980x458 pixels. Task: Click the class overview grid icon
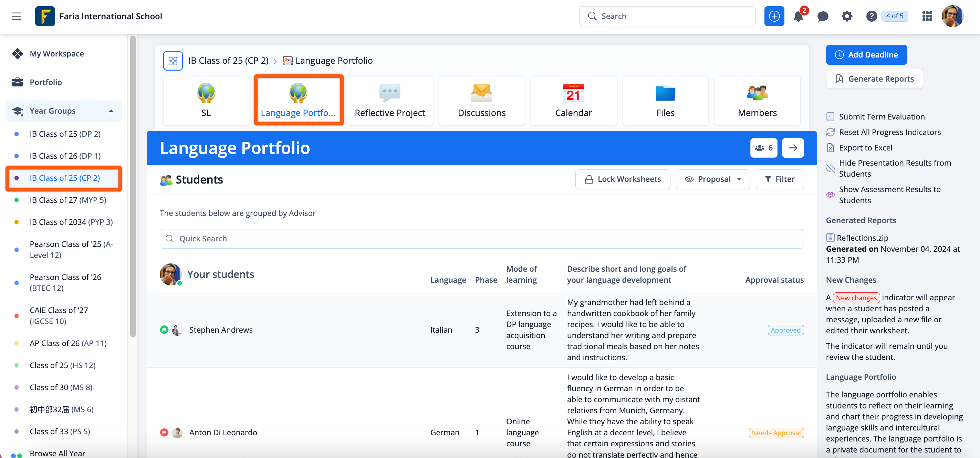click(x=173, y=61)
